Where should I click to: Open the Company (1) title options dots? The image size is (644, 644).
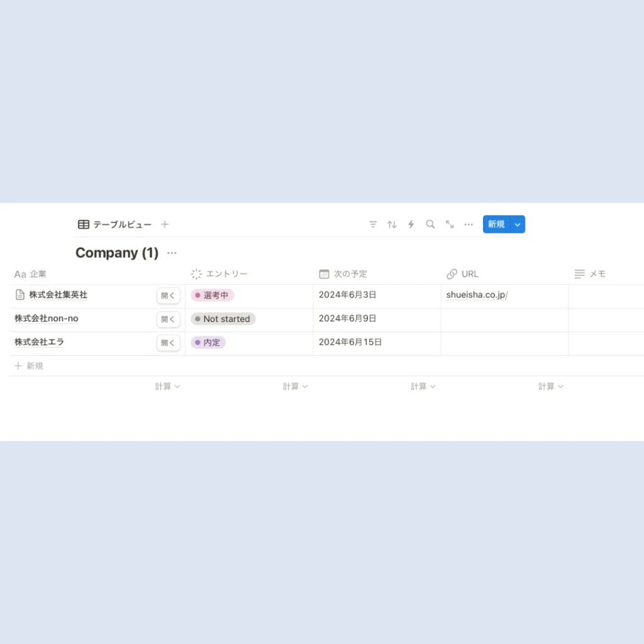(172, 253)
